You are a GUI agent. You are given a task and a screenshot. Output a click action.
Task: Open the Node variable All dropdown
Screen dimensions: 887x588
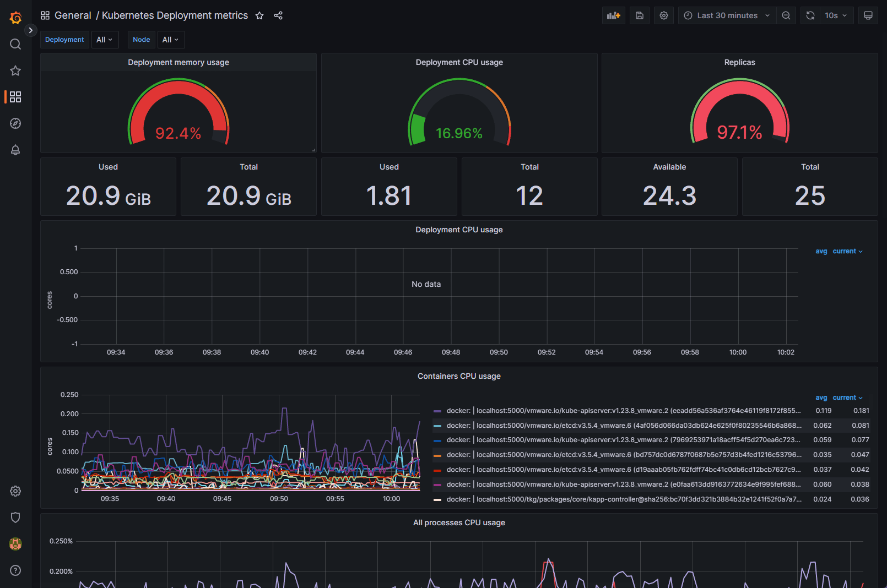170,40
